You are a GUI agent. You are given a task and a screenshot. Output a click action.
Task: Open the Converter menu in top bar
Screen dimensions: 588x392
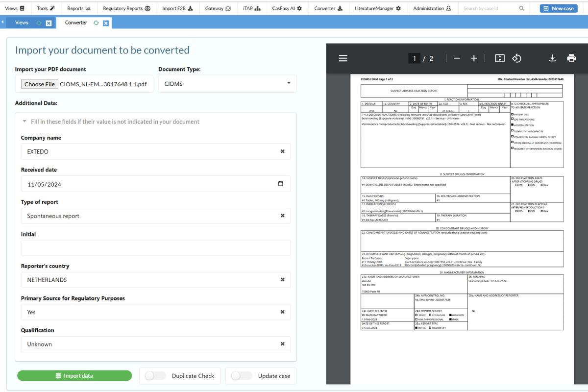[x=328, y=8]
